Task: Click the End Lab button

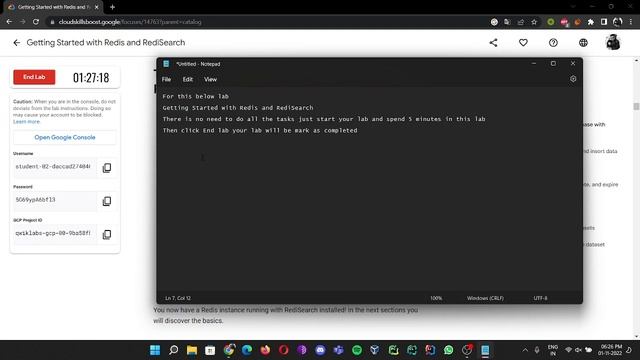Action: pos(34,77)
